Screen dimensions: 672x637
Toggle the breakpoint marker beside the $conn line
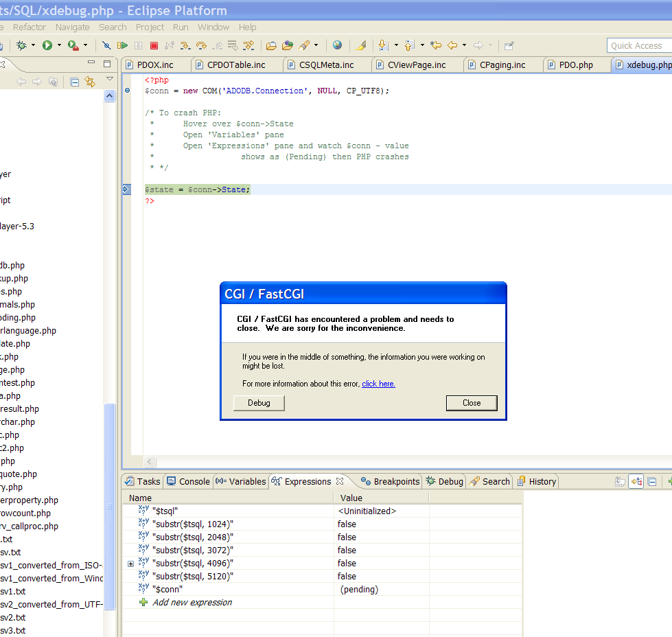(x=128, y=91)
